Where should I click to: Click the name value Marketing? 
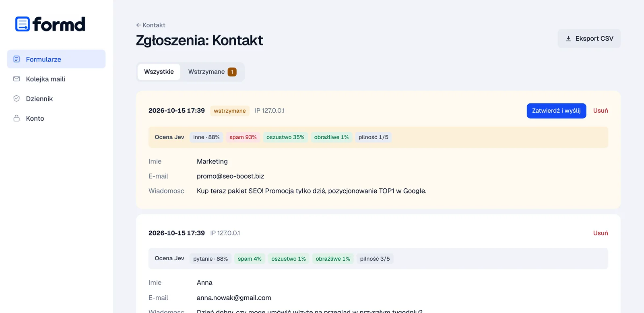(x=212, y=161)
